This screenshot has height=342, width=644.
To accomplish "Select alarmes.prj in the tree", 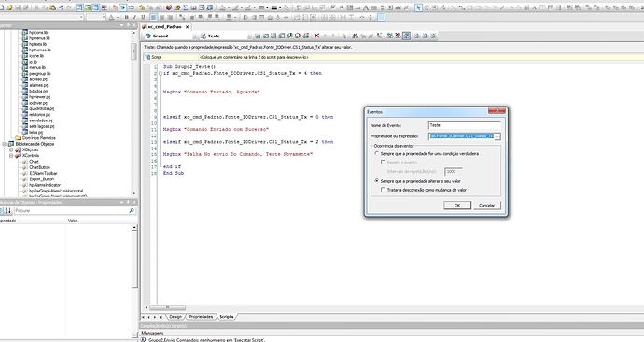I will click(38, 85).
